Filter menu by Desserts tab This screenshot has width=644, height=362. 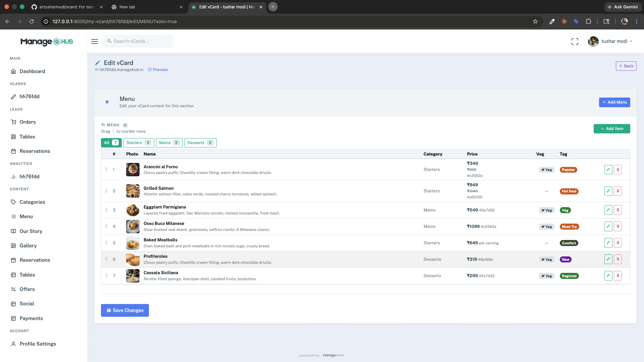pyautogui.click(x=200, y=143)
